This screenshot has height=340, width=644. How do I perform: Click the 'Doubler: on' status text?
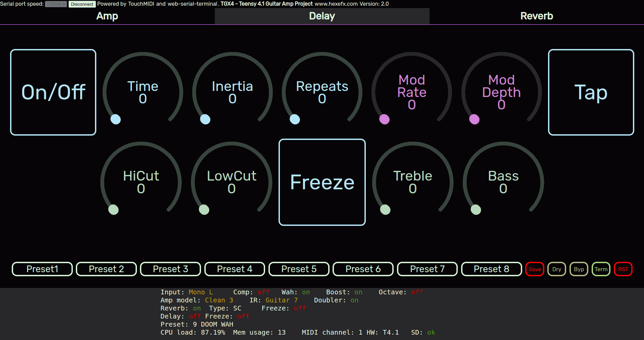336,300
